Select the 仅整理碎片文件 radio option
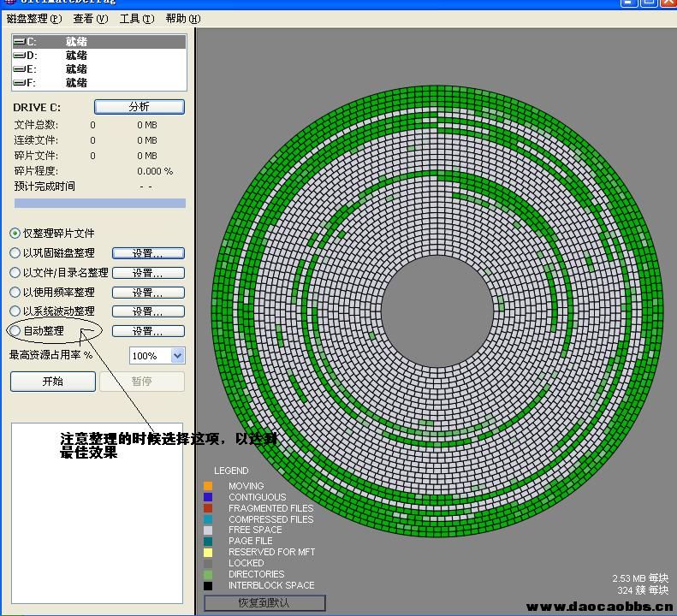The width and height of the screenshot is (677, 616). point(15,233)
